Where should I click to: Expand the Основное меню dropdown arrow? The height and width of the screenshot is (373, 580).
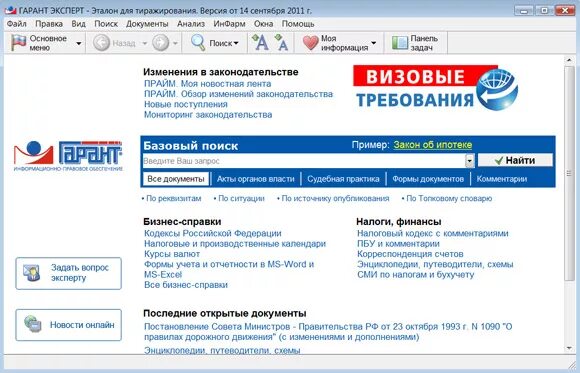(x=79, y=43)
